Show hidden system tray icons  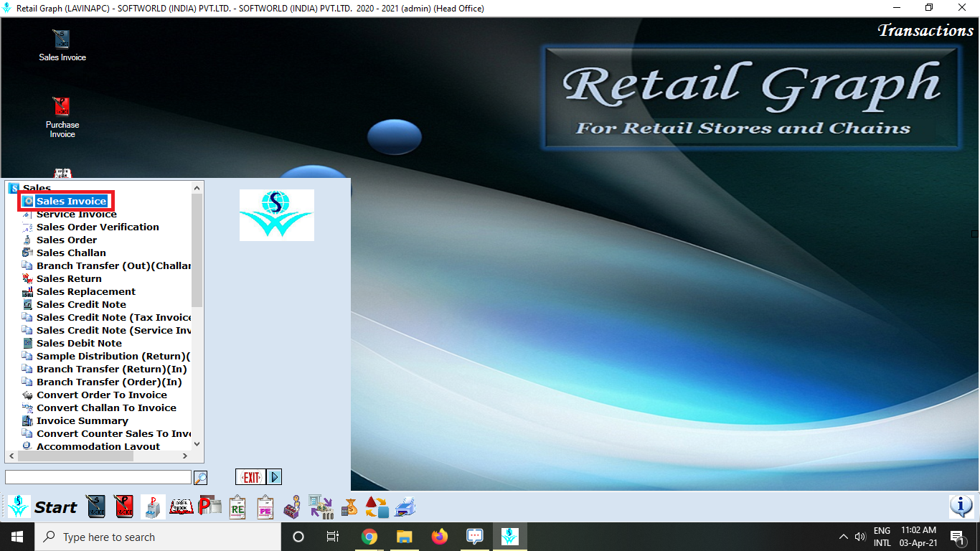click(x=844, y=537)
